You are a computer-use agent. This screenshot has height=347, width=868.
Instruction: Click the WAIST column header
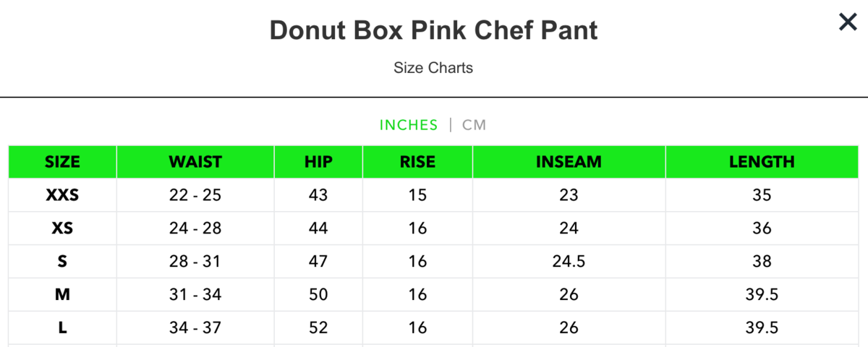[195, 162]
